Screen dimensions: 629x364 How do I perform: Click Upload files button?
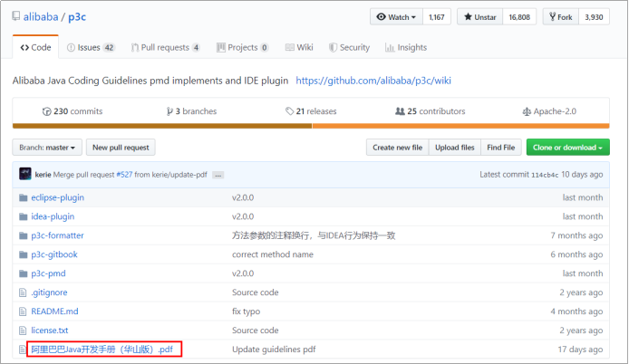point(455,147)
